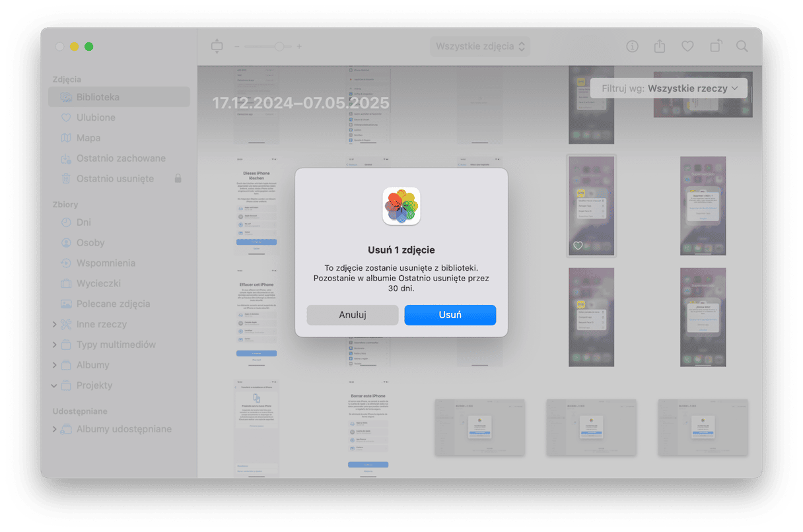
Task: Open Polecane zdjęcia via its sidebar icon
Action: (x=66, y=304)
